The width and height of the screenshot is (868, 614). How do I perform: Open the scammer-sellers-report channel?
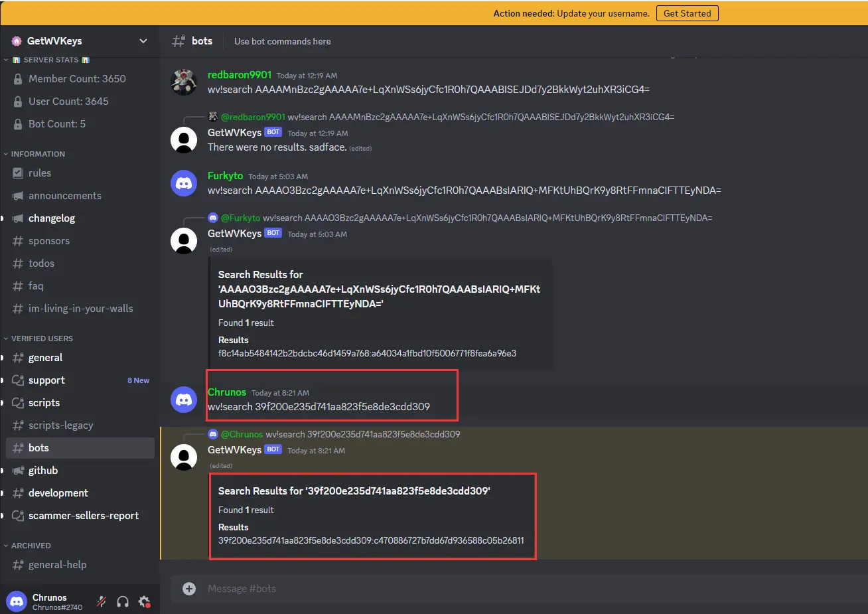pyautogui.click(x=84, y=516)
